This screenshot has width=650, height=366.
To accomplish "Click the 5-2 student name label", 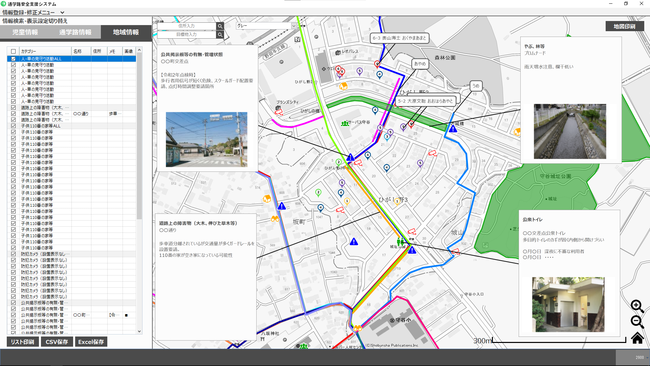I will (427, 101).
